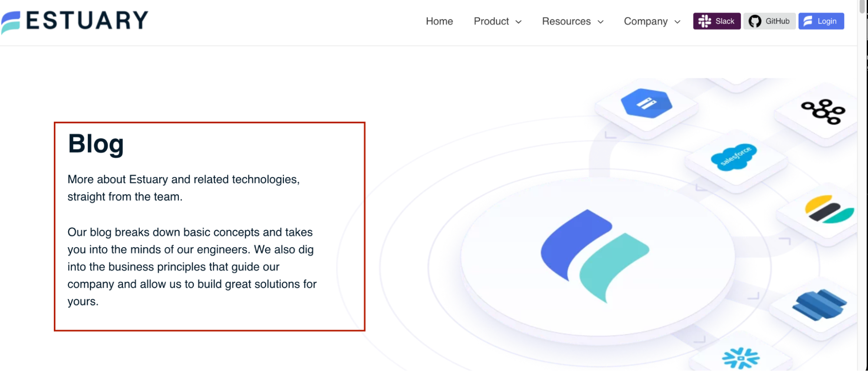Click the GitHub octocat icon
868x371 pixels.
(x=755, y=21)
